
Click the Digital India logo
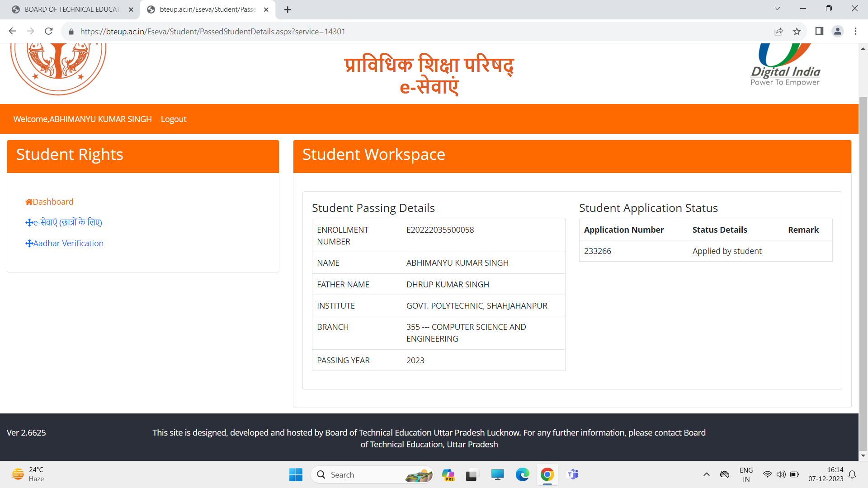(x=785, y=65)
